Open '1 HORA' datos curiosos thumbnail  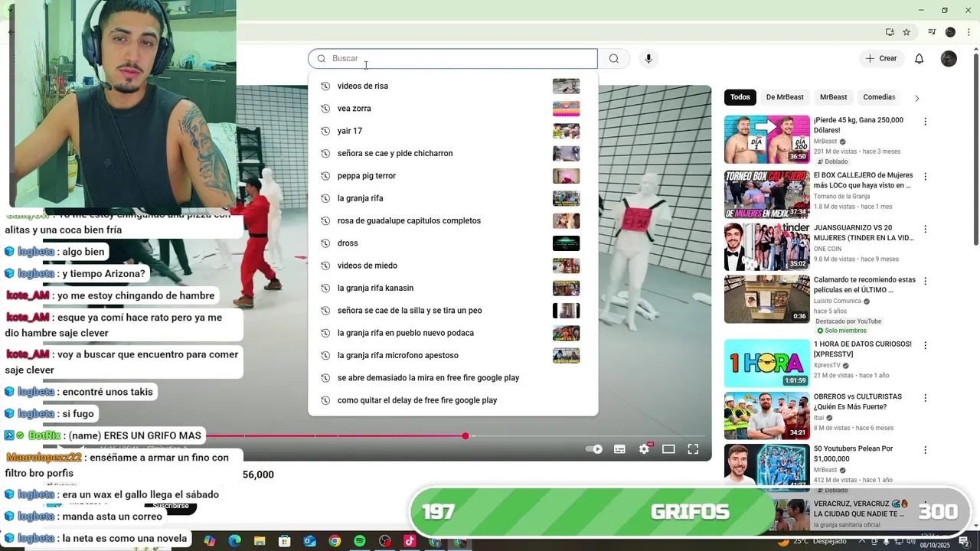pyautogui.click(x=766, y=363)
